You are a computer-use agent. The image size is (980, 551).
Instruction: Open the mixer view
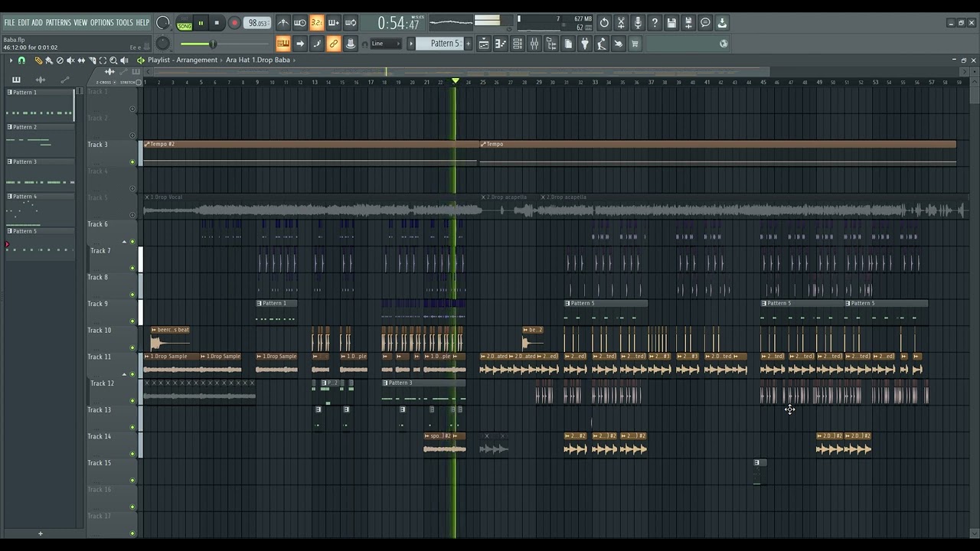click(534, 44)
